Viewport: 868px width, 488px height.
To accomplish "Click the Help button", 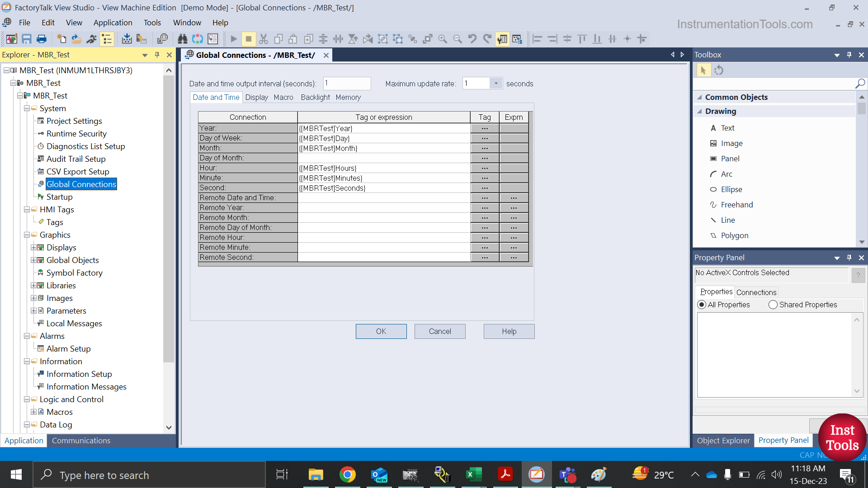I will (x=509, y=331).
